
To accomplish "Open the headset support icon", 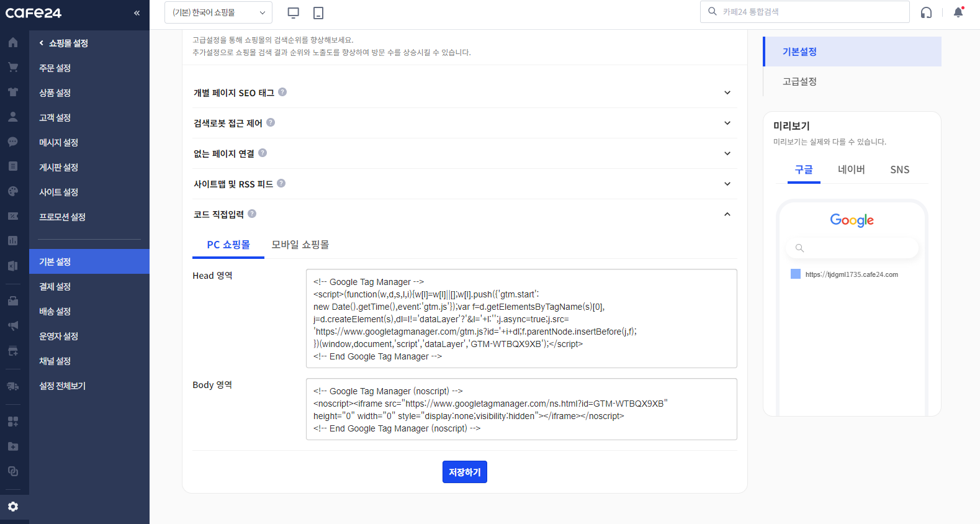I will (926, 12).
